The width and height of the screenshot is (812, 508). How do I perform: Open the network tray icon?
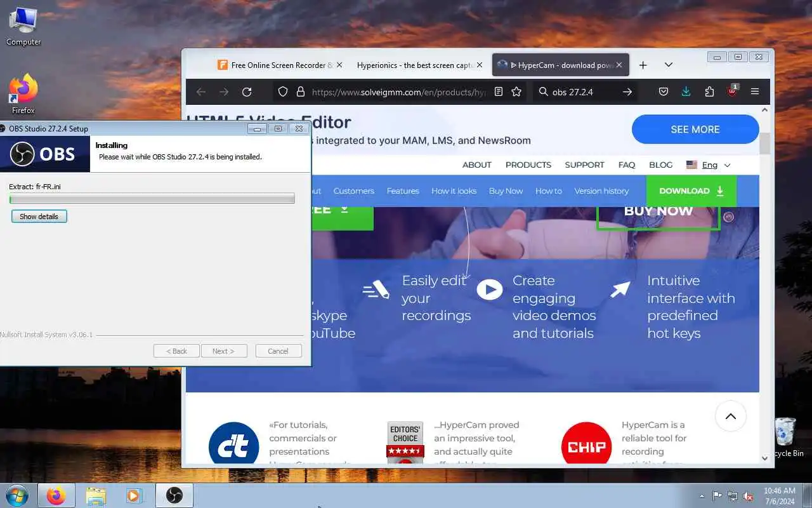coord(733,496)
